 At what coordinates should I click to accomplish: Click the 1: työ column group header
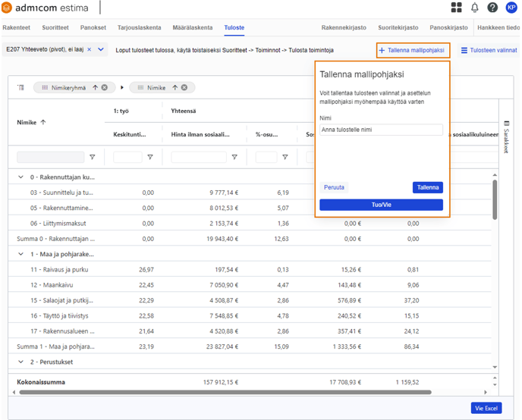[x=121, y=111]
